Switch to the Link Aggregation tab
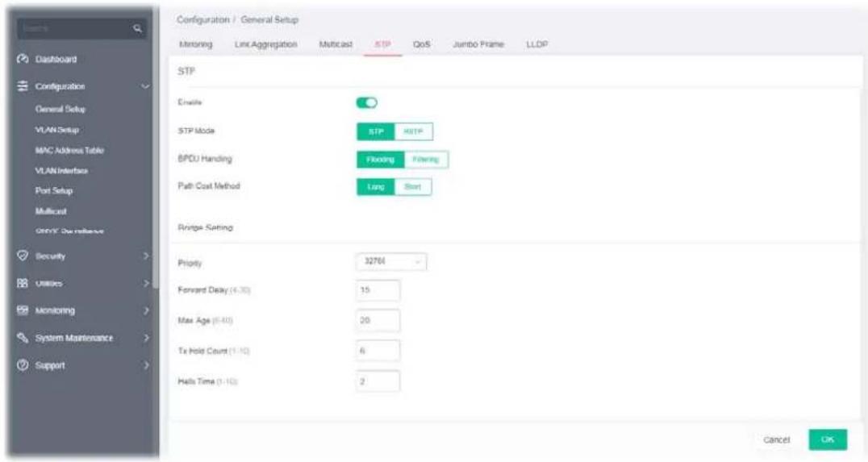The width and height of the screenshot is (868, 462). coord(265,44)
